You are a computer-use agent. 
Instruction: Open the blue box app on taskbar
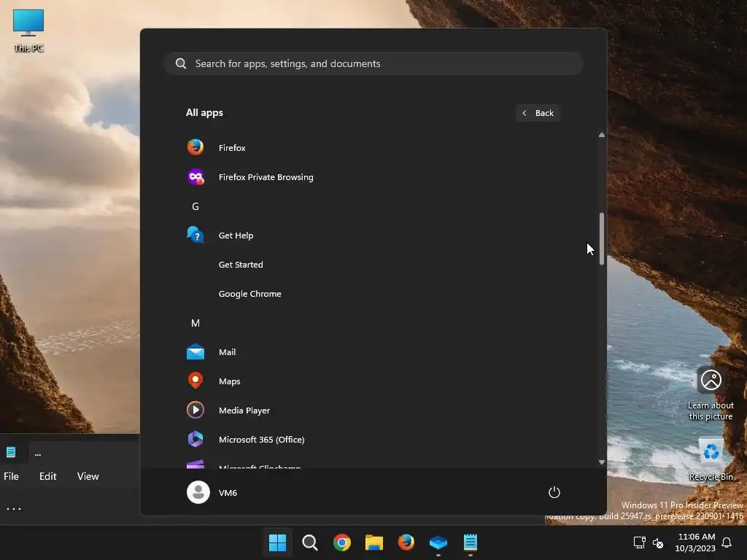(x=438, y=542)
